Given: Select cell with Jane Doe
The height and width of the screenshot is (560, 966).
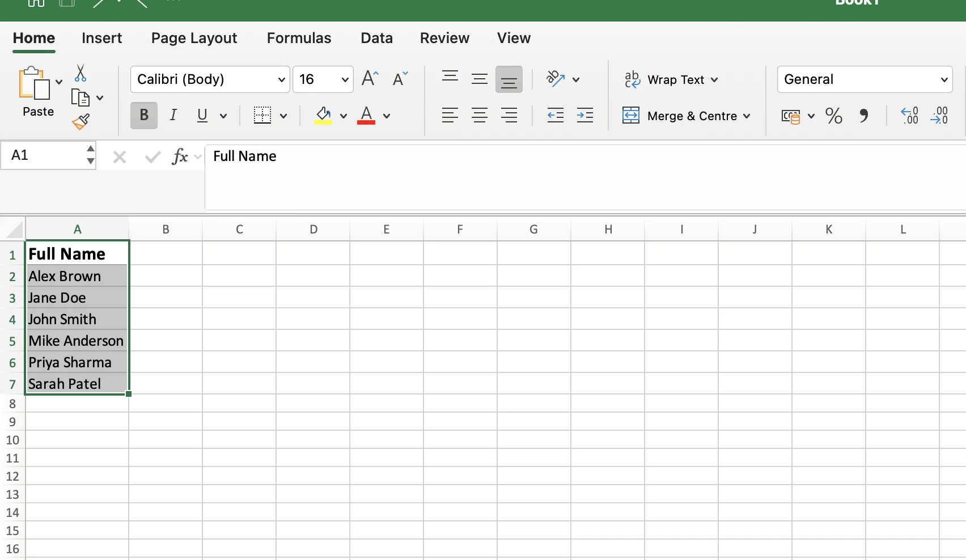Looking at the screenshot, I should click(77, 298).
